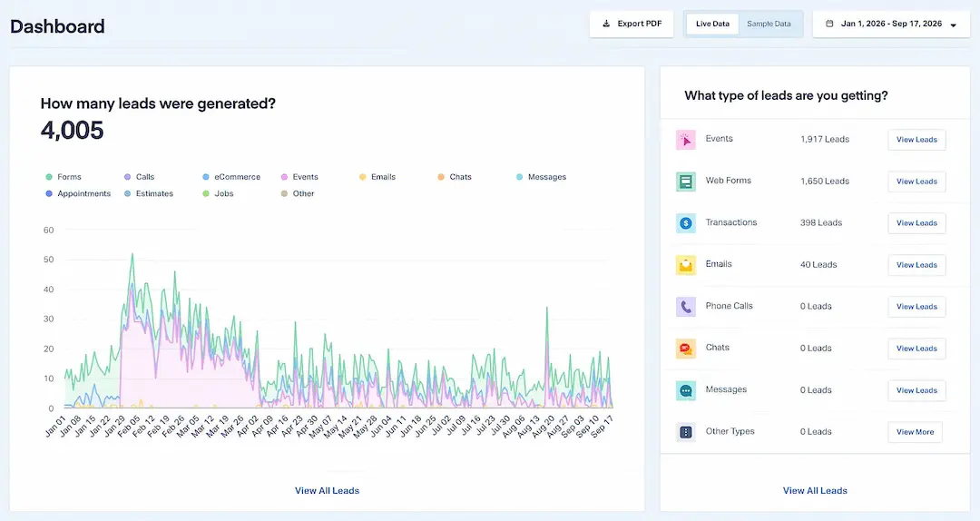
Task: Click the 'Transactions' row label
Action: coord(730,222)
